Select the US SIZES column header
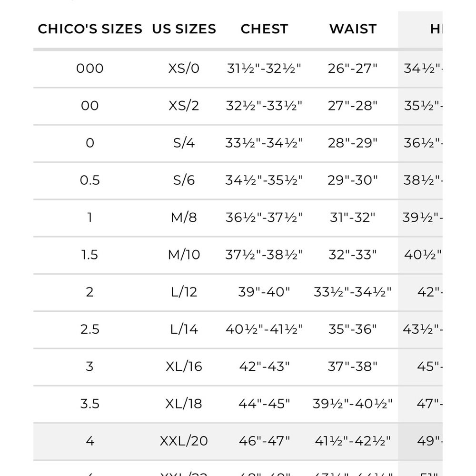The height and width of the screenshot is (476, 476). click(x=184, y=29)
